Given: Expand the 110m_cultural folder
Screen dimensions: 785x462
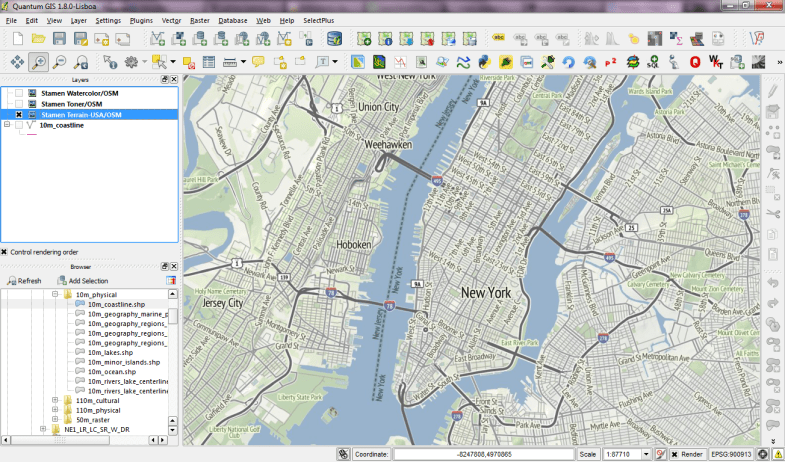Looking at the screenshot, I should pos(56,400).
